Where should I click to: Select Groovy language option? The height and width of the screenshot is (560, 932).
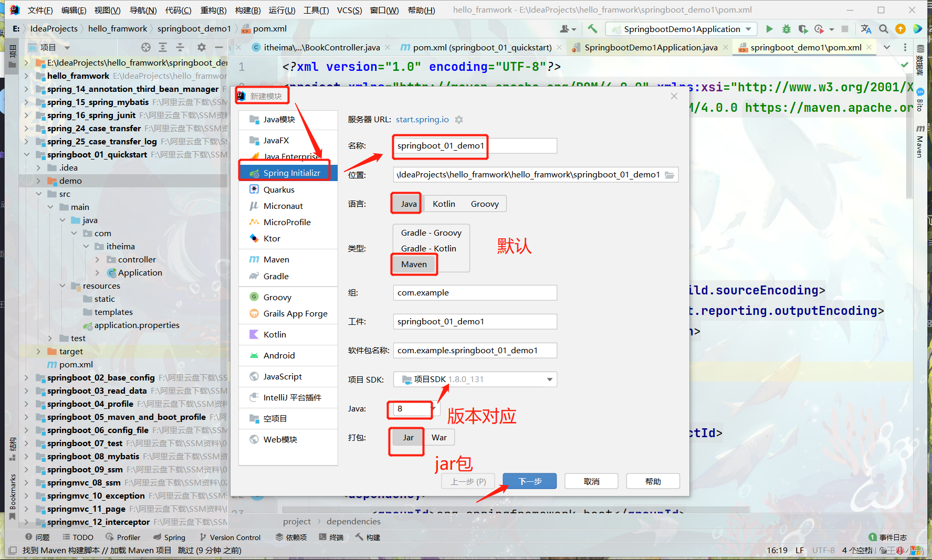coord(485,204)
